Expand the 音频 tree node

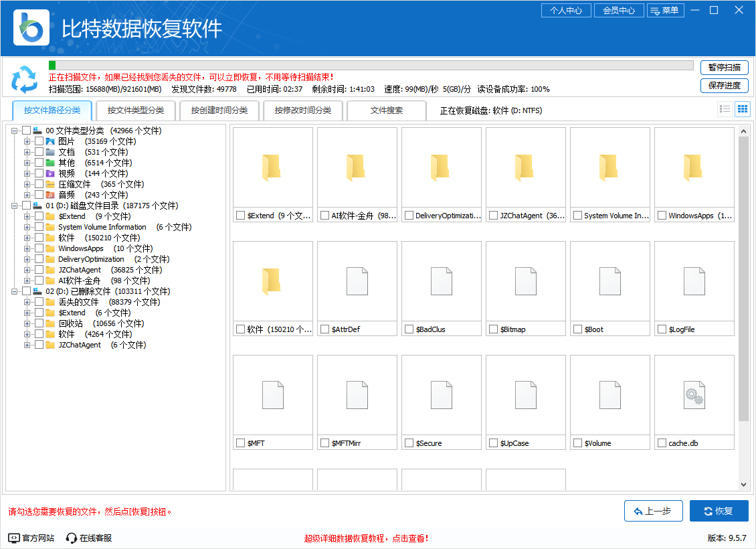tap(27, 195)
